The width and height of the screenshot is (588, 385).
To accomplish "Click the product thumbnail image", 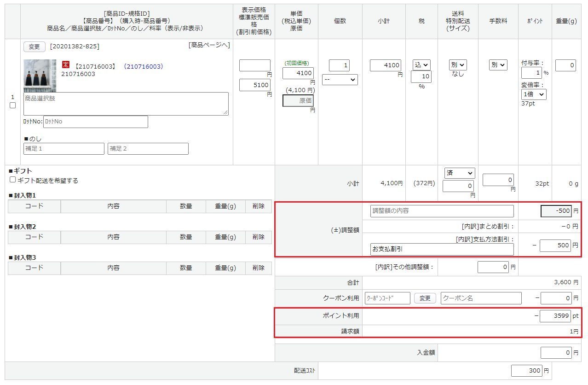I will coord(40,76).
